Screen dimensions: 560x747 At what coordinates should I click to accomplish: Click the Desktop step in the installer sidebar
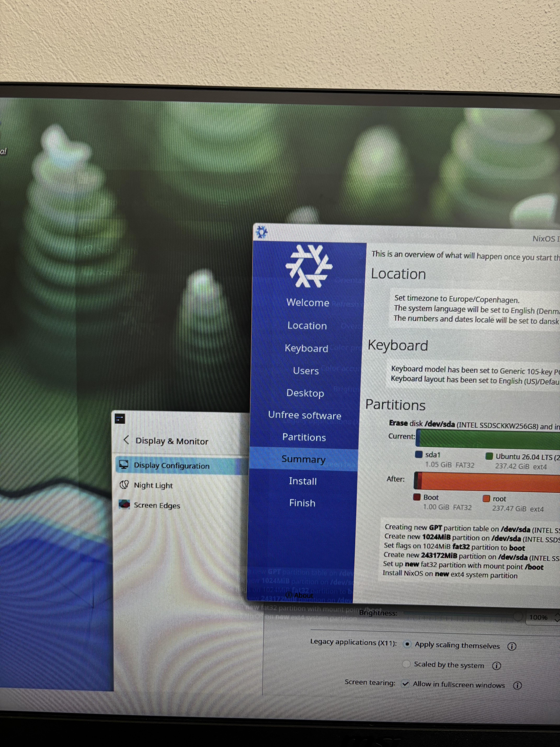(x=305, y=393)
